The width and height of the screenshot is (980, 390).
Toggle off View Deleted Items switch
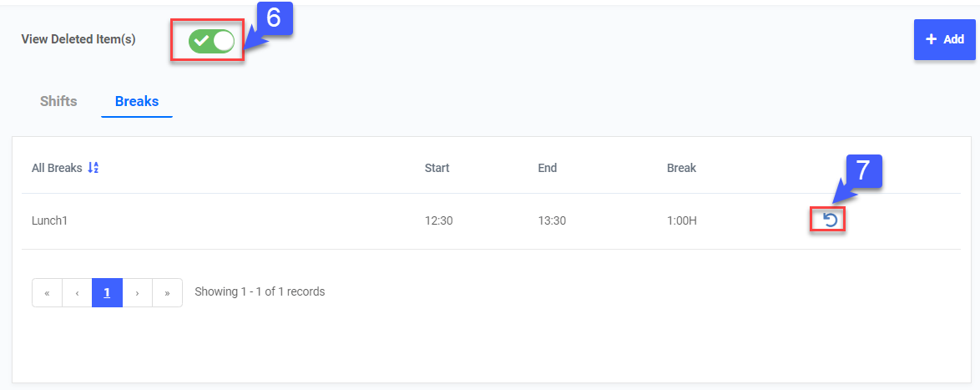(x=211, y=40)
